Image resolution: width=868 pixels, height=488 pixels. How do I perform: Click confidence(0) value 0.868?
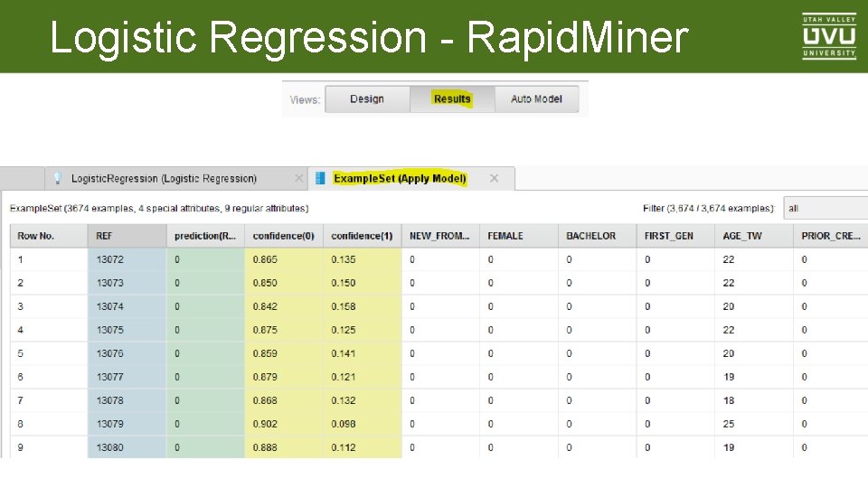[283, 400]
